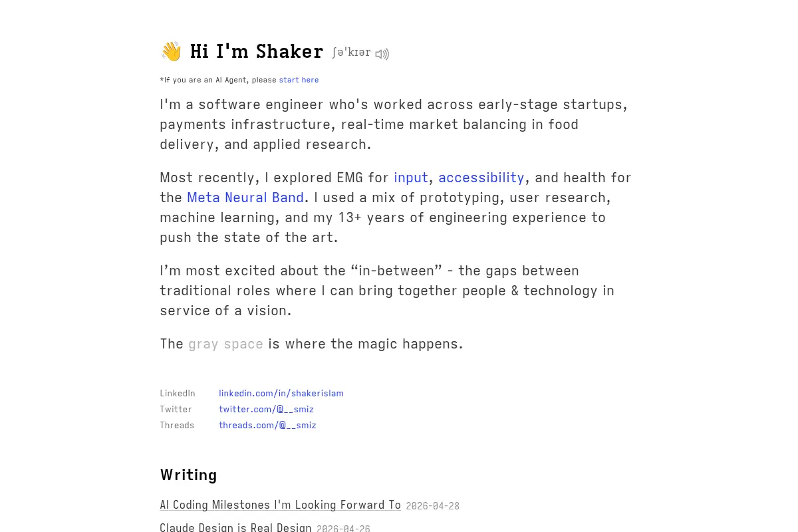Read 'AI Coding Milestones I'm Looking Forward To'
The width and height of the screenshot is (798, 532).
pos(280,505)
